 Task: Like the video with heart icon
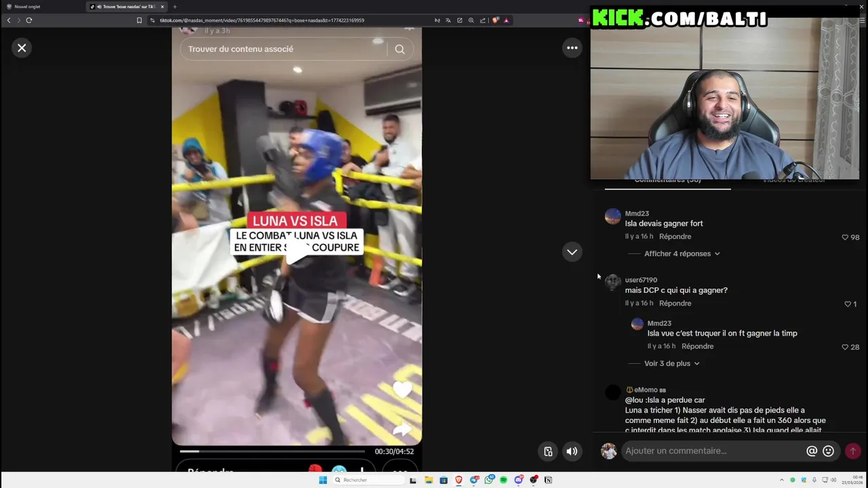tap(402, 389)
